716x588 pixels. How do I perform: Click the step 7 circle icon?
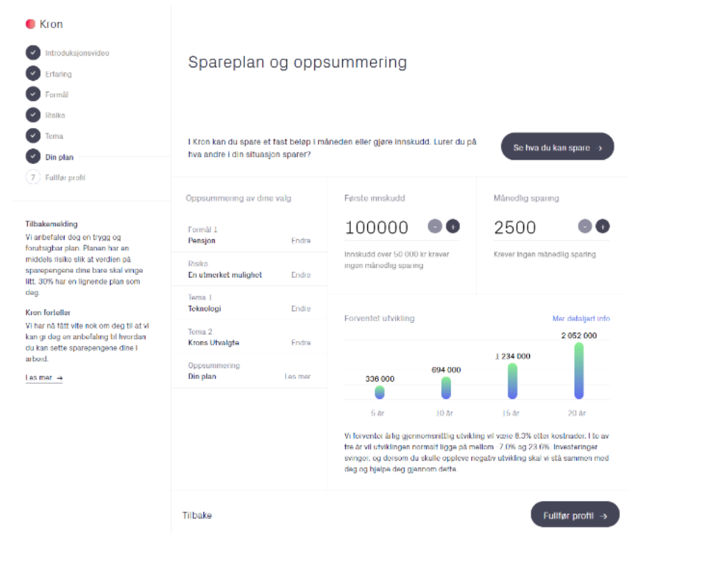click(x=33, y=178)
